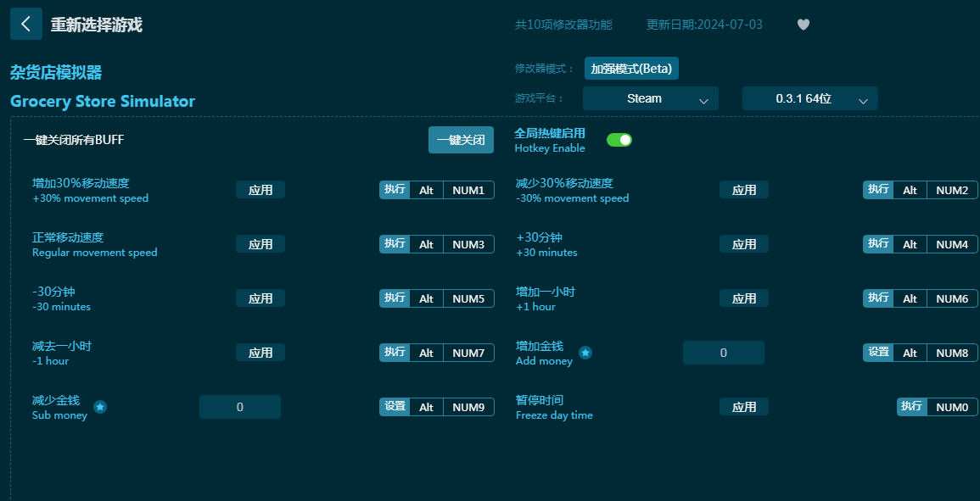Image resolution: width=980 pixels, height=501 pixels.
Task: Click the NUM2 hotkey box
Action: tap(953, 190)
